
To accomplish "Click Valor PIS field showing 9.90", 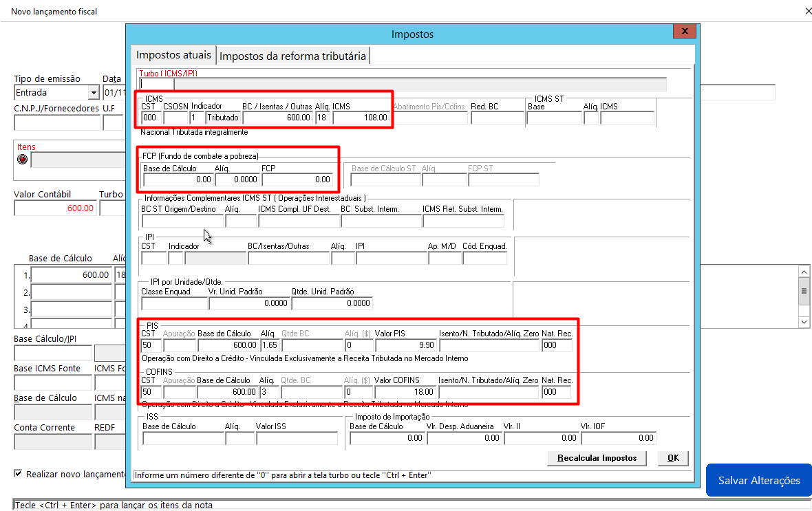I will 406,345.
